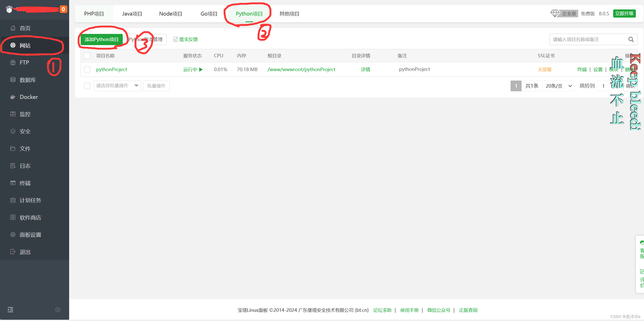Click the 立即升级 upgrade button

[x=624, y=14]
